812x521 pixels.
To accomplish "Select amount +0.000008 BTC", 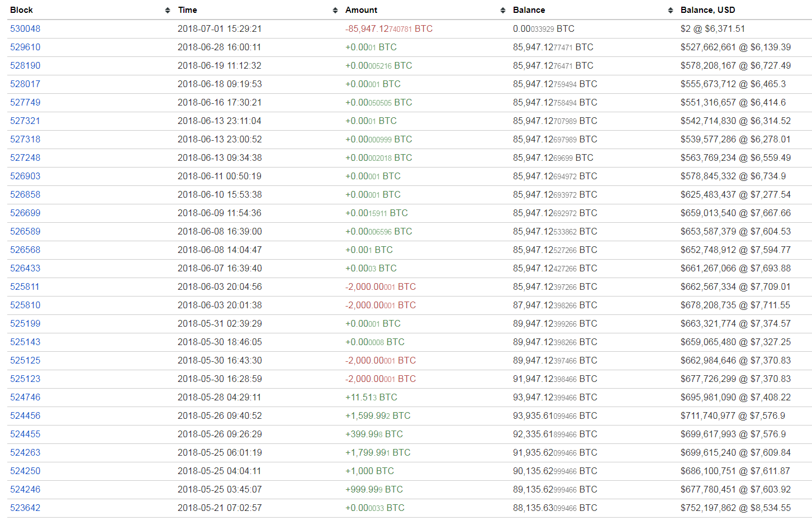I will tap(375, 342).
